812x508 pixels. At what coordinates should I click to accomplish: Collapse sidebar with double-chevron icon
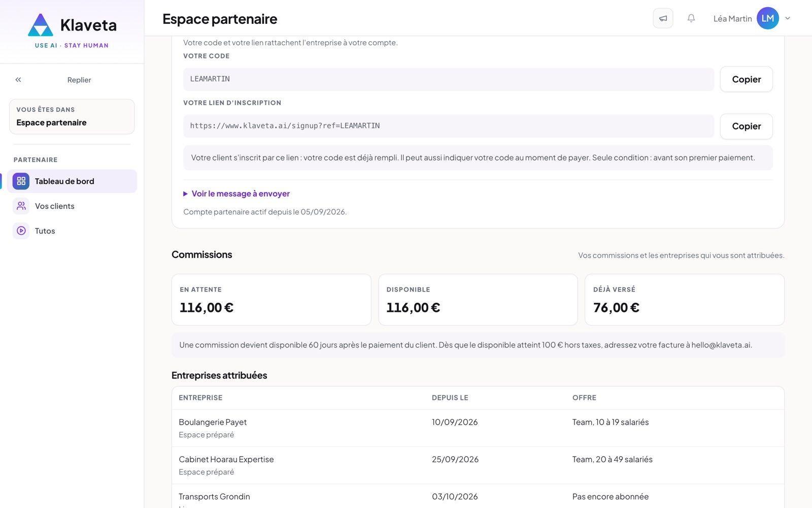click(x=18, y=80)
